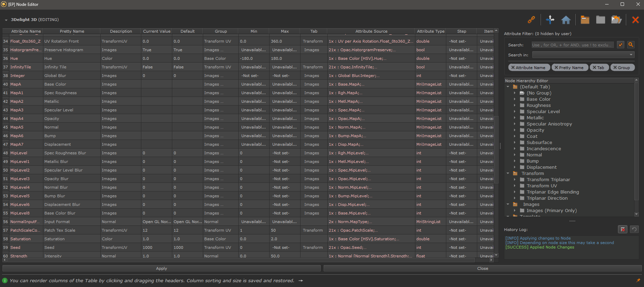The height and width of the screenshot is (287, 644).
Task: Collapse the Transform tree node
Action: coord(508,174)
